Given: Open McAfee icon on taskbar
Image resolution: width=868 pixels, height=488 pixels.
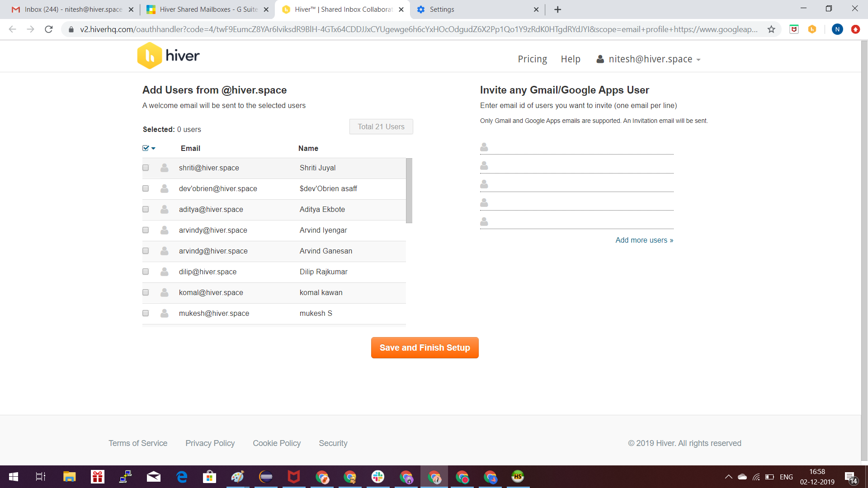Looking at the screenshot, I should [x=294, y=477].
